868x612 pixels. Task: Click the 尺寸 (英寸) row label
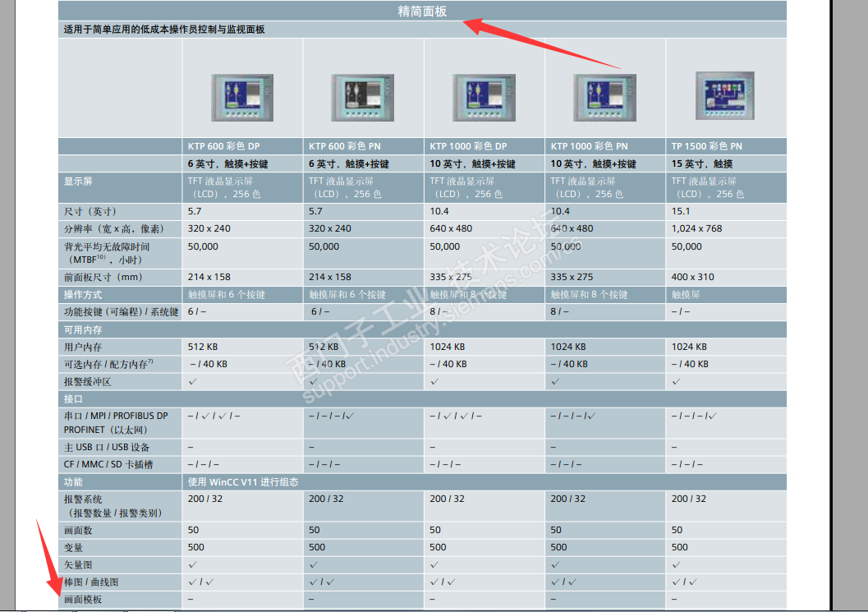click(x=90, y=212)
